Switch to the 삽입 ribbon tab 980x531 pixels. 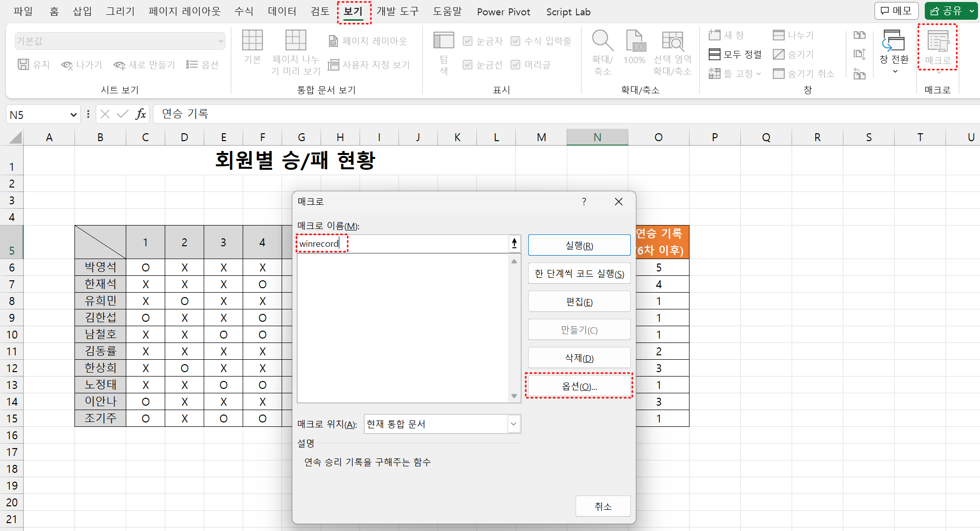(82, 11)
